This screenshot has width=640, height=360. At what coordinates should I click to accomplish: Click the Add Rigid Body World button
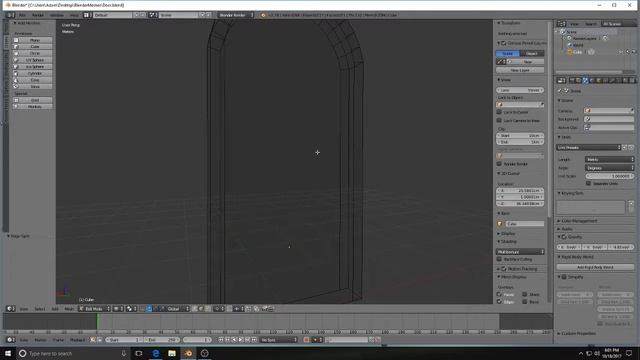pyautogui.click(x=595, y=267)
